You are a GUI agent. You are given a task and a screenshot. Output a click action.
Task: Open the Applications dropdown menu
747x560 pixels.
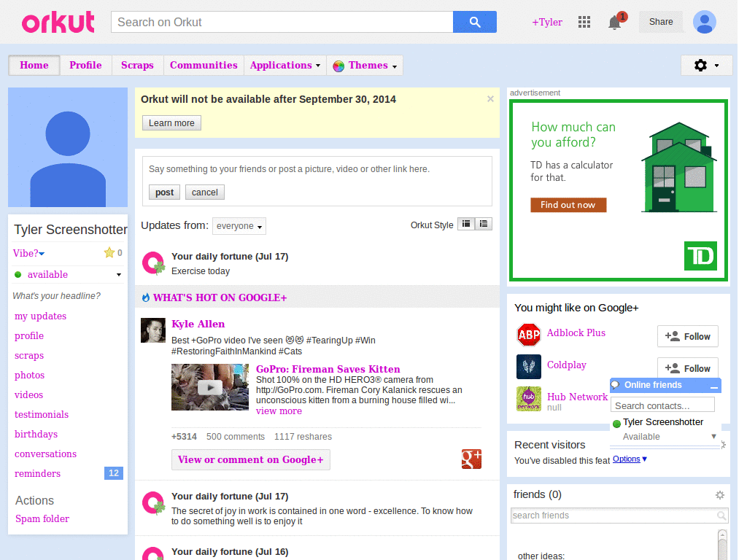coord(285,65)
